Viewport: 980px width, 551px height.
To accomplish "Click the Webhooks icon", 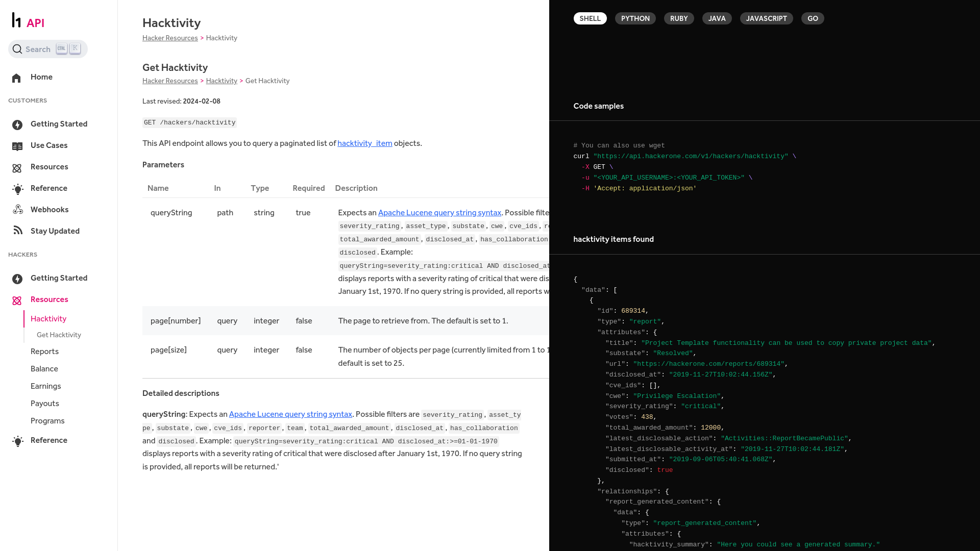I will 18,210.
